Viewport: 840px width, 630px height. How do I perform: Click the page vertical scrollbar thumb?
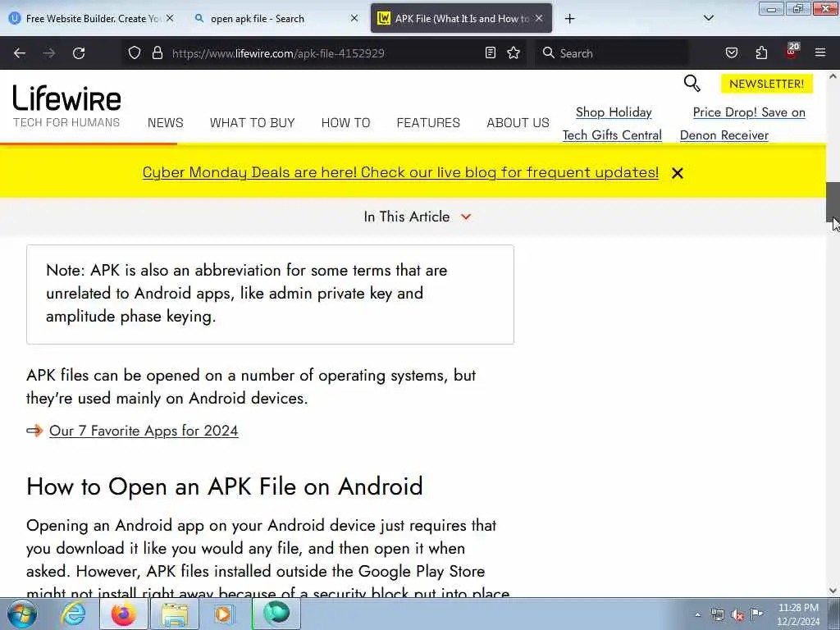pos(833,202)
